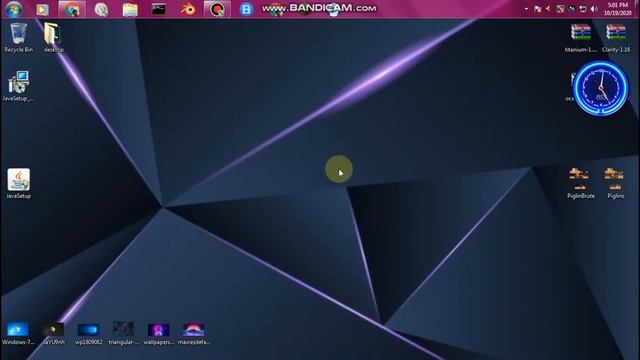Open the volume speaker tray icon

594,9
